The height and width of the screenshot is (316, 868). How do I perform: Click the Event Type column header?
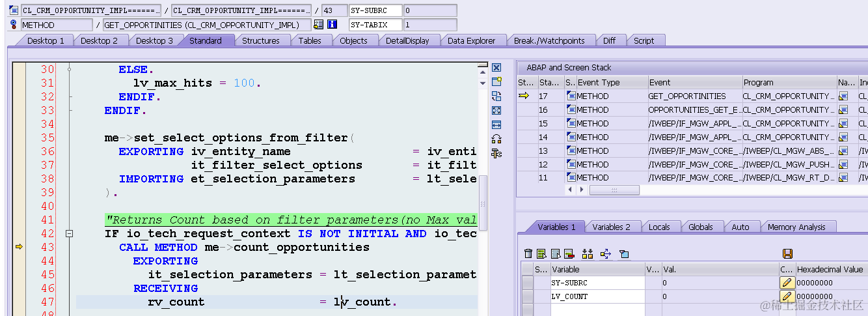coord(612,82)
